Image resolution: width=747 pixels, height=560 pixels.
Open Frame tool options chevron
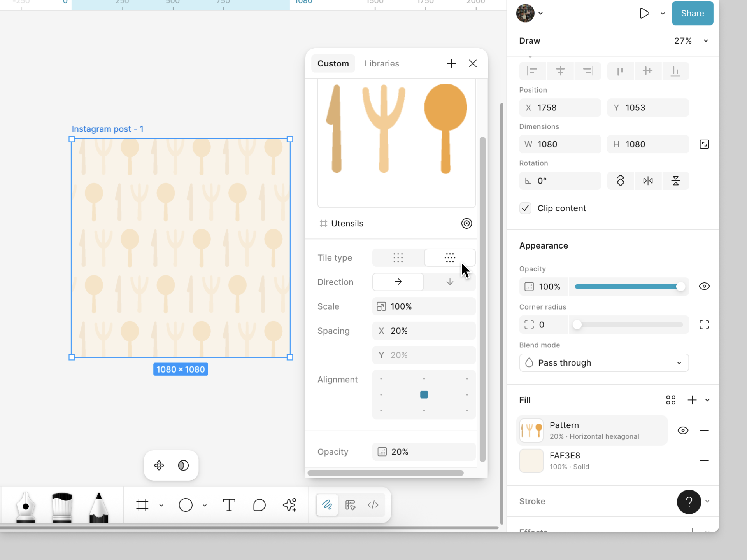pos(161,506)
